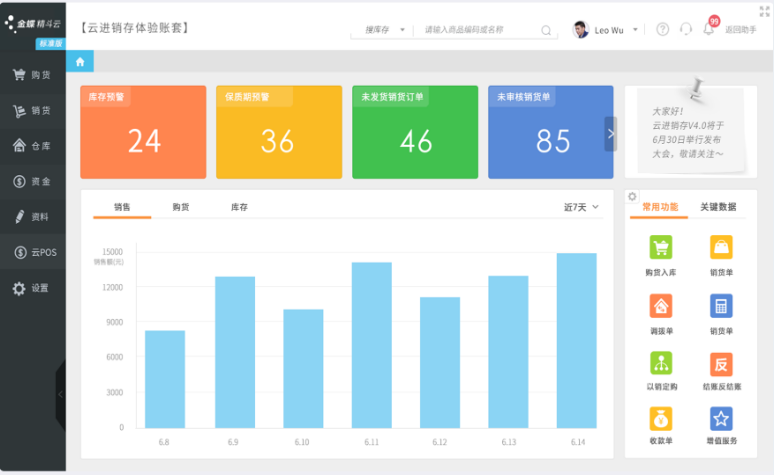
Task: Switch to the 销售 chart tab
Action: click(122, 207)
